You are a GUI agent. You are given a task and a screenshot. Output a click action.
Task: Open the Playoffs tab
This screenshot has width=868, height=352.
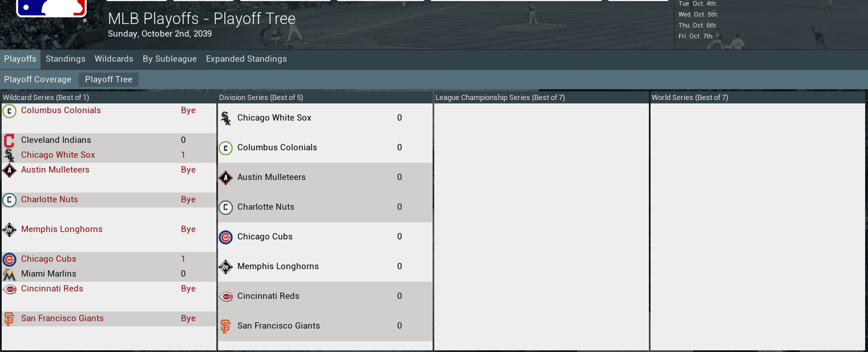21,59
